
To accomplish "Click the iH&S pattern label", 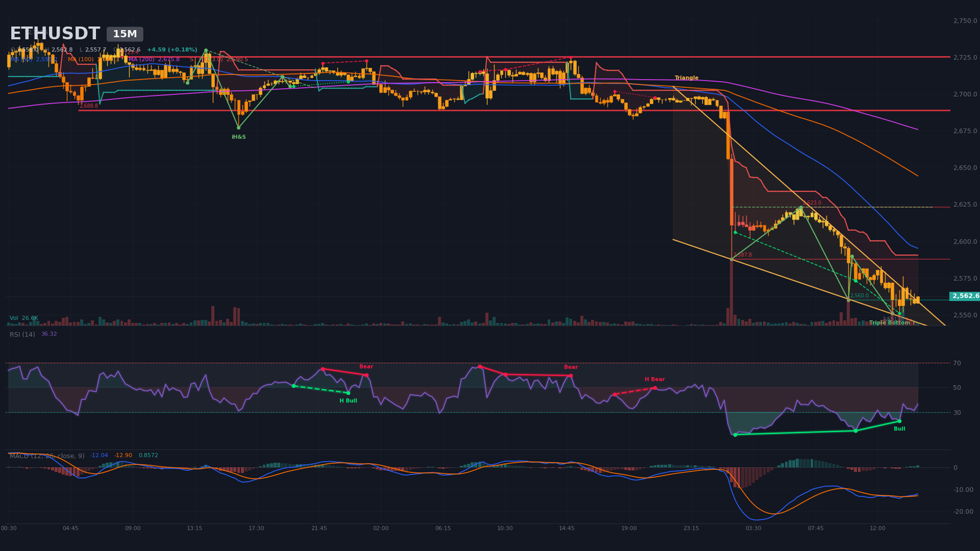I will pos(239,137).
